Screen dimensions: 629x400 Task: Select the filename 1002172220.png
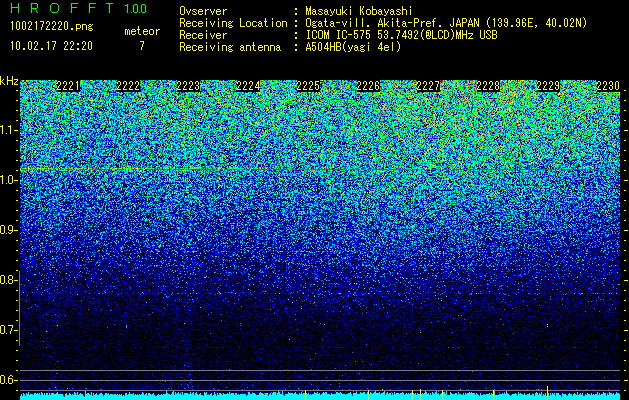click(x=52, y=27)
